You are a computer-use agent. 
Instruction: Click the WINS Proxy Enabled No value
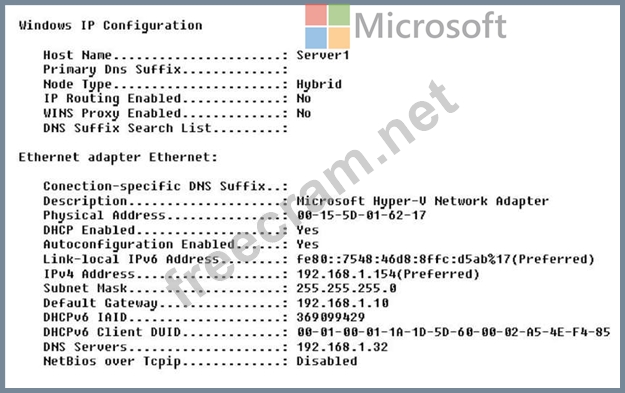pos(304,113)
